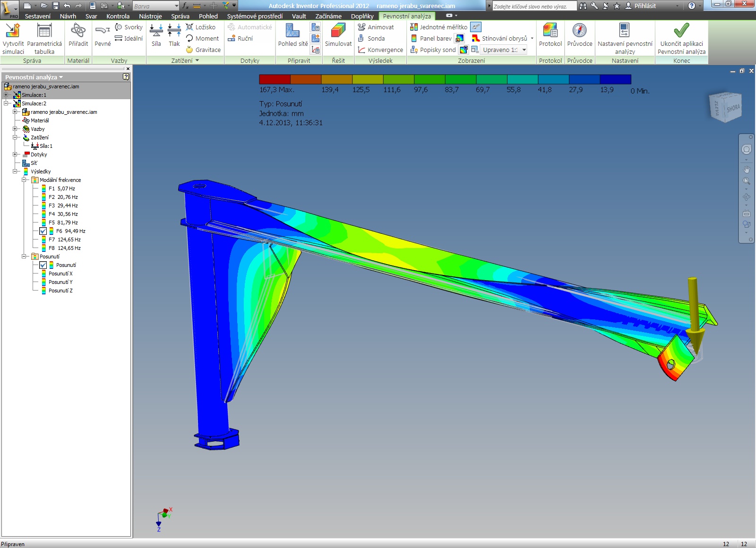Click the red maximum color bar segment
The width and height of the screenshot is (756, 548).
click(275, 79)
